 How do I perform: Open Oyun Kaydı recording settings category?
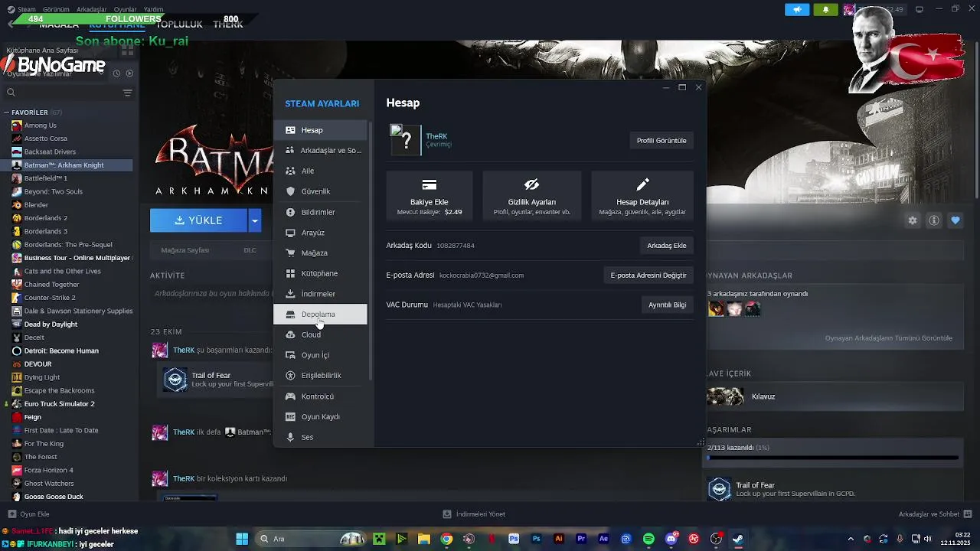[320, 417]
